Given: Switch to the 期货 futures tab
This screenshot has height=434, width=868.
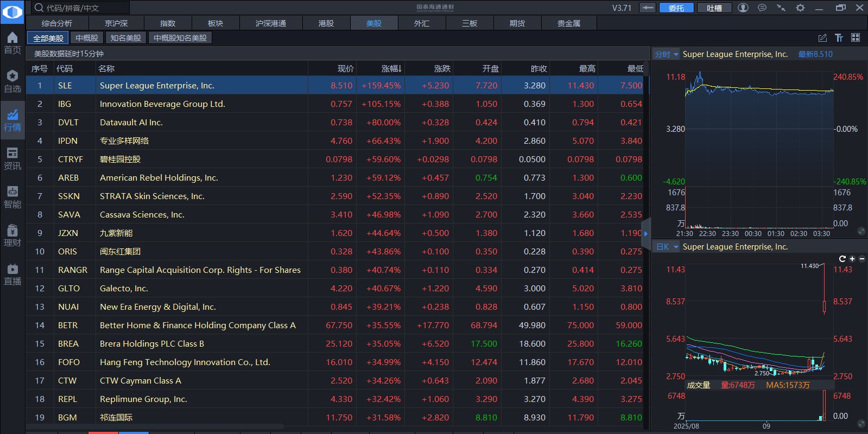Looking at the screenshot, I should click(517, 23).
